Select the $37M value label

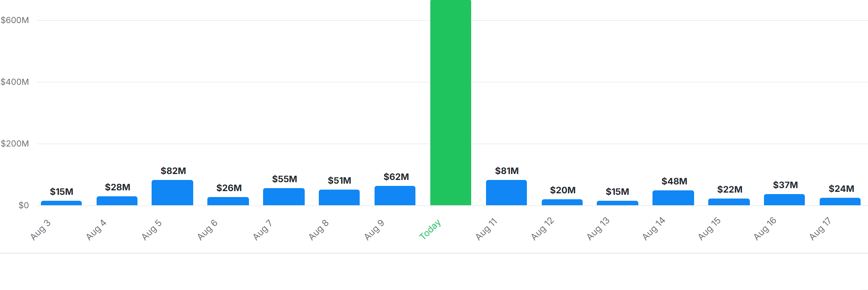[786, 185]
